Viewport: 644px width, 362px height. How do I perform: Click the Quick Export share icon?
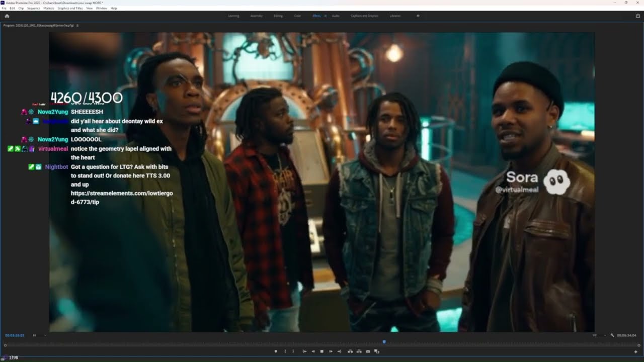point(638,16)
